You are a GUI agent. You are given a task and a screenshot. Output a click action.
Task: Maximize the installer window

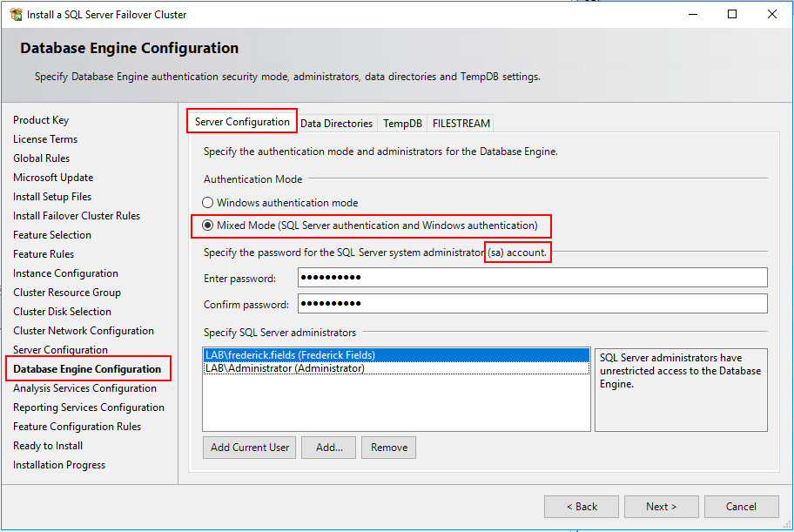tap(732, 14)
